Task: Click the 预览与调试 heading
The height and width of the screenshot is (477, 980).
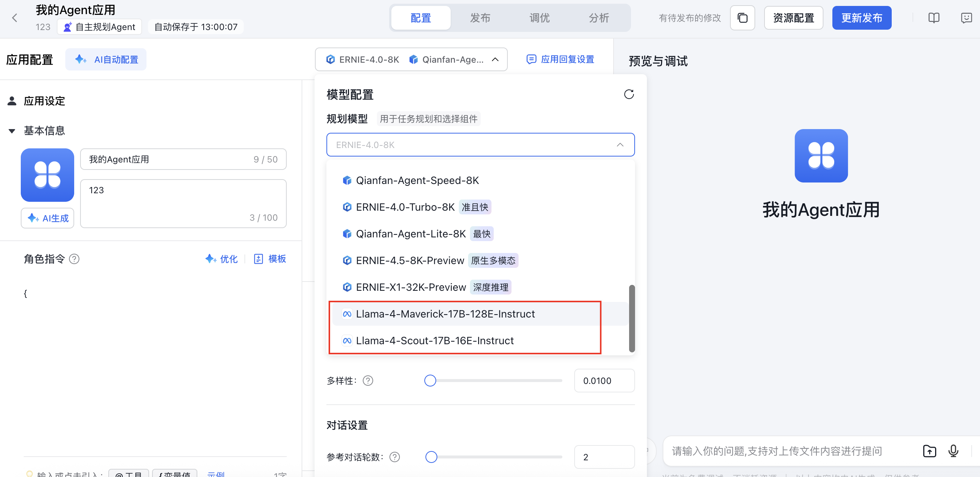Action: (x=658, y=61)
